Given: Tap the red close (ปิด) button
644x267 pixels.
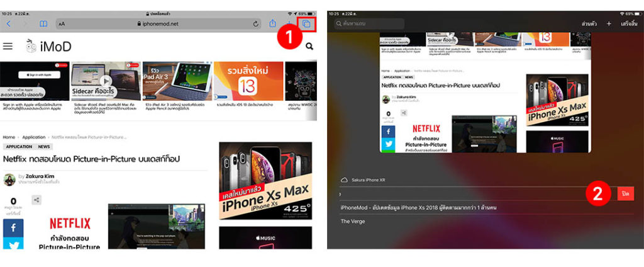Looking at the screenshot, I should [x=626, y=193].
